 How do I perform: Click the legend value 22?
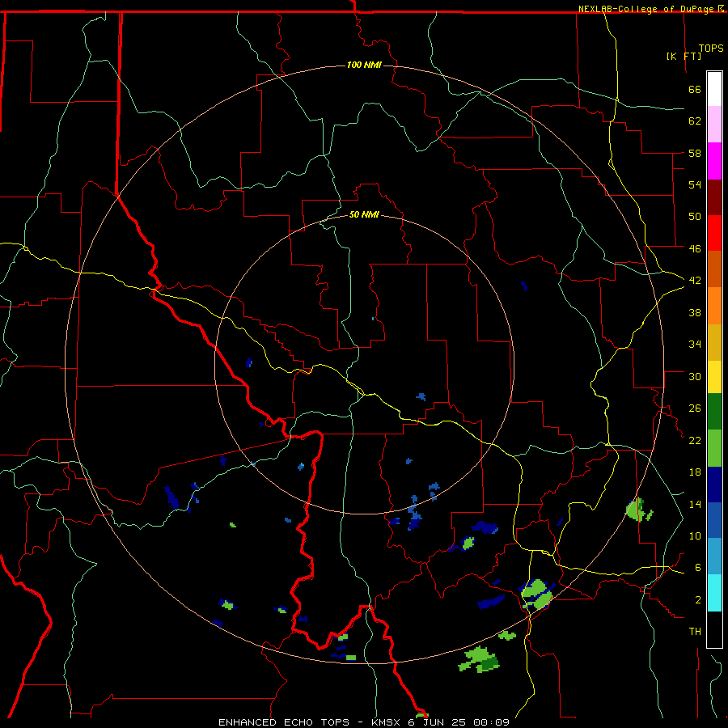(695, 440)
